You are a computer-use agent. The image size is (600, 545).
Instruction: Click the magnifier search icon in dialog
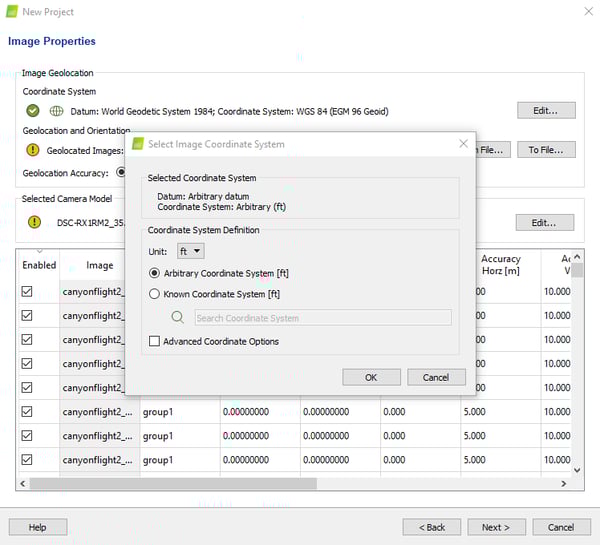178,317
